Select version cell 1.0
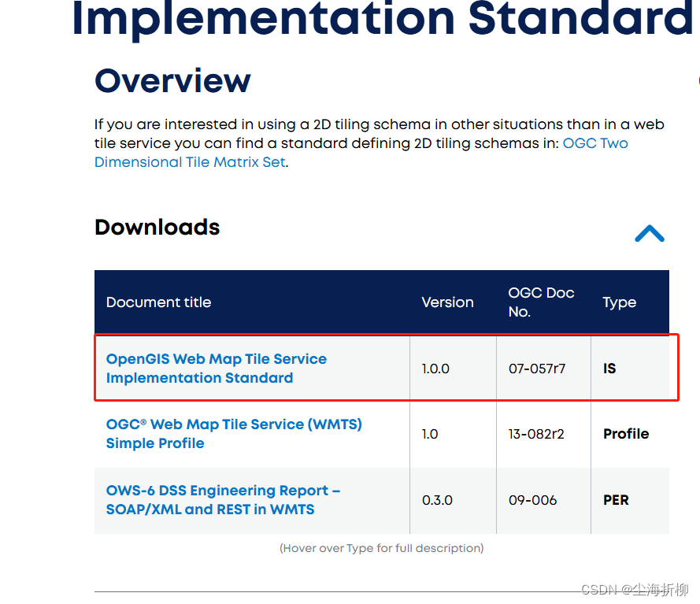Image resolution: width=700 pixels, height=604 pixels. [x=429, y=434]
